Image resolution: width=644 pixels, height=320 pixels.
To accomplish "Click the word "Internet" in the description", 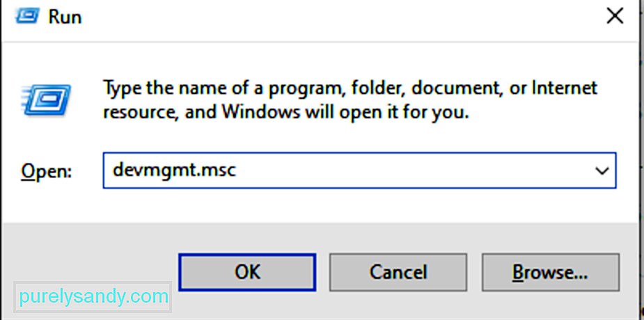I will (x=566, y=88).
